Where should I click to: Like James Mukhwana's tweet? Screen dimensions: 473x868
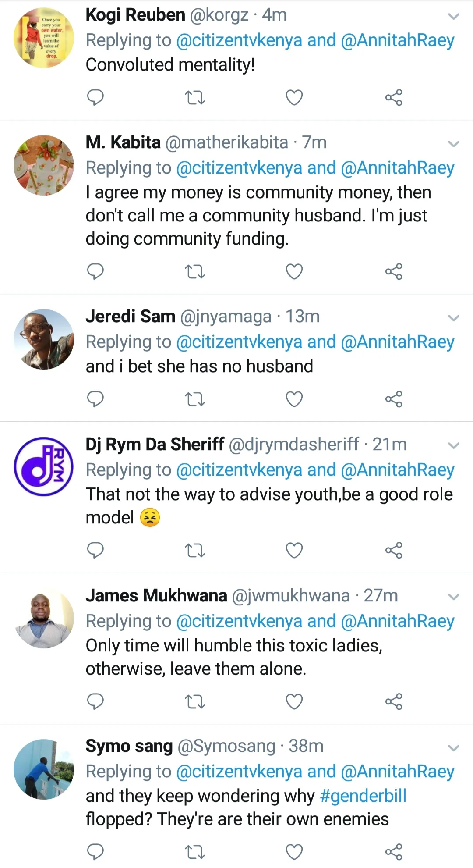(294, 701)
